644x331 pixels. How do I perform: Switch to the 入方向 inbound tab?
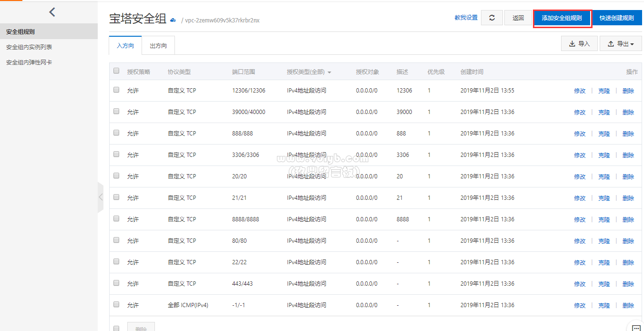click(125, 46)
